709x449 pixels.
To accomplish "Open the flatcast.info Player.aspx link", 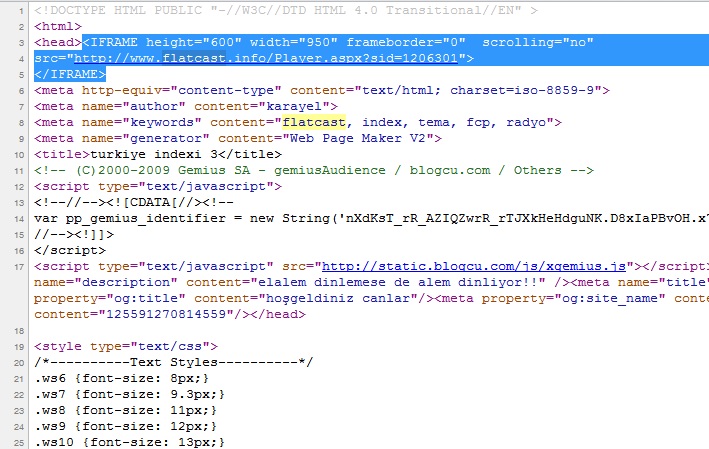I will (x=266, y=58).
